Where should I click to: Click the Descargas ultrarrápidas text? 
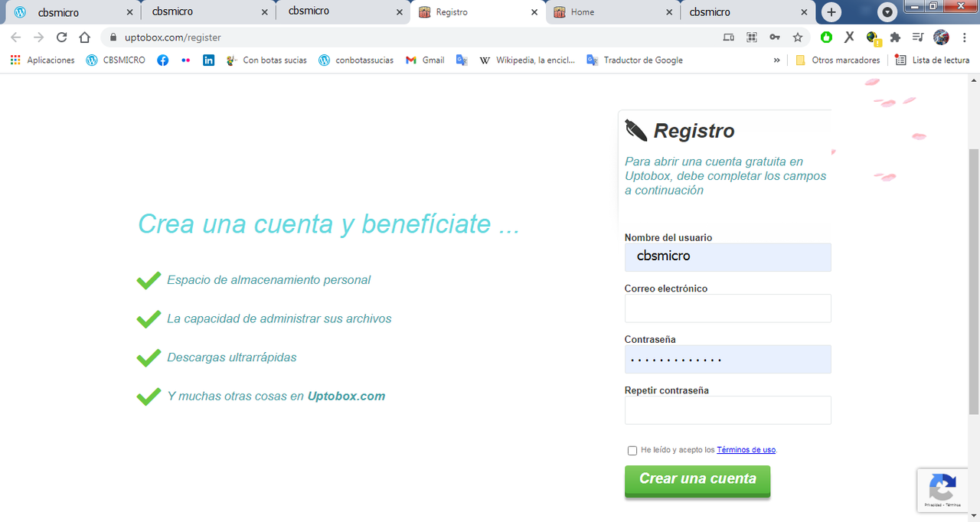[x=232, y=357]
